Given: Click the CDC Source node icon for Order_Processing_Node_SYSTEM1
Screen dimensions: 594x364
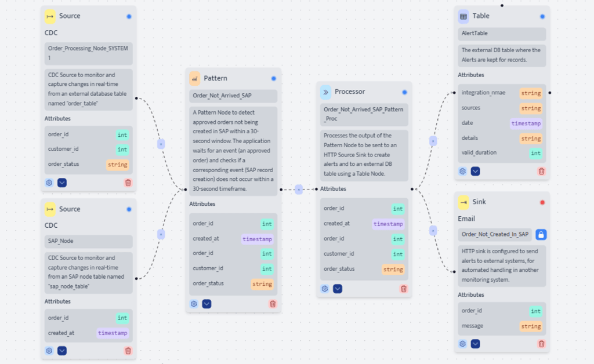Looking at the screenshot, I should [x=50, y=16].
